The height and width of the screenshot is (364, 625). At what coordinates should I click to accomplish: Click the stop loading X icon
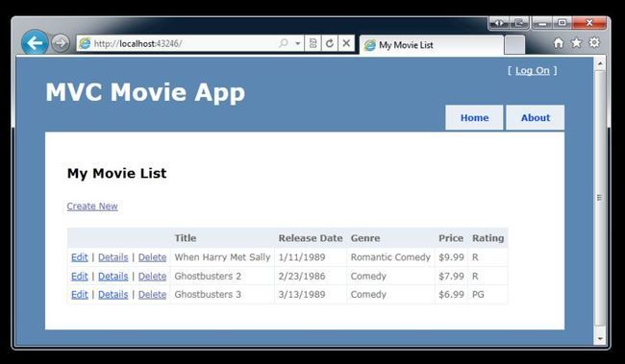(346, 43)
